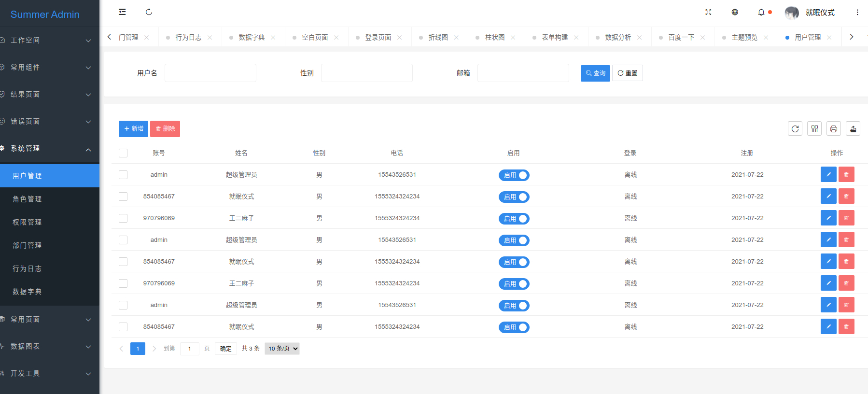Switch to the 数据字典 tab

click(x=252, y=37)
